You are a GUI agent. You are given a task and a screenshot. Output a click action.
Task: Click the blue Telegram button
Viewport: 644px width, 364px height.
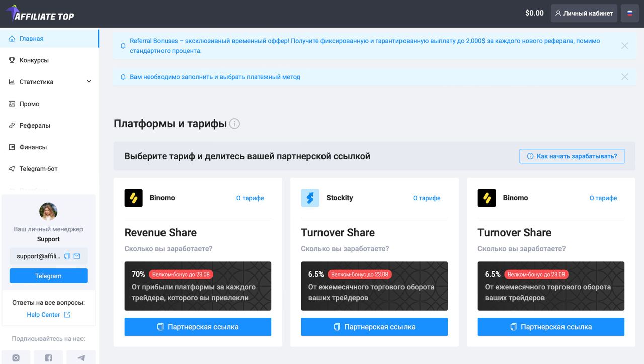48,276
